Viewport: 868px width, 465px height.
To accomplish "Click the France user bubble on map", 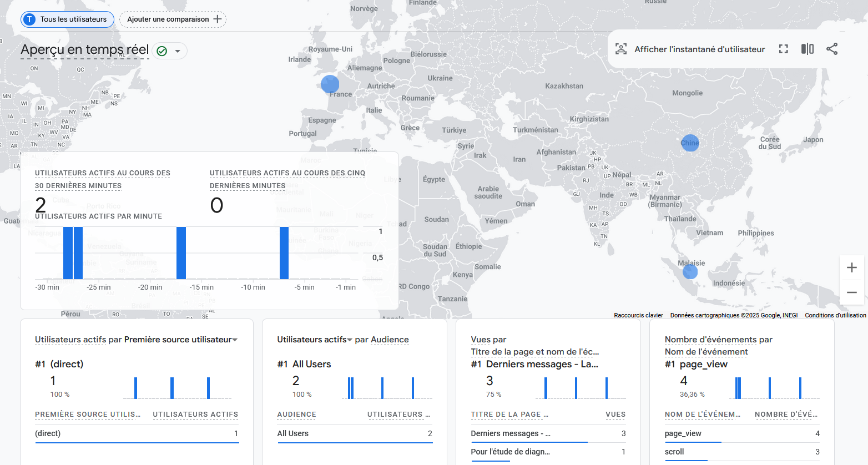I will 330,84.
